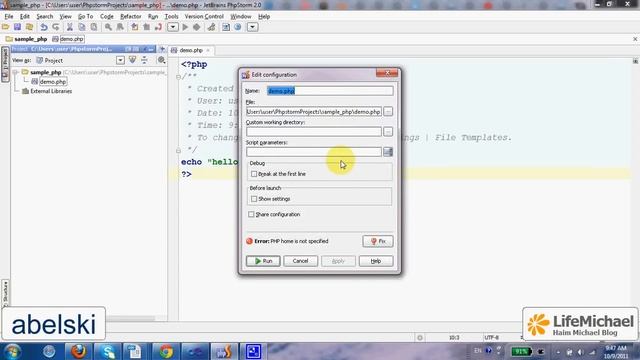Click the Copy toolbar icon
640x360 pixels.
82,27
